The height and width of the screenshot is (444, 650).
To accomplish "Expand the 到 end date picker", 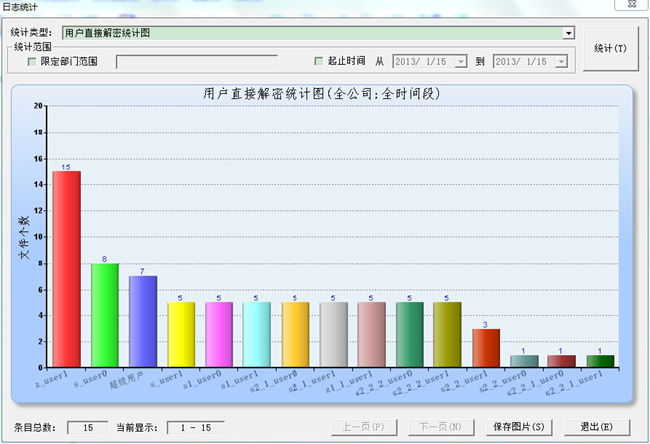I will point(569,61).
